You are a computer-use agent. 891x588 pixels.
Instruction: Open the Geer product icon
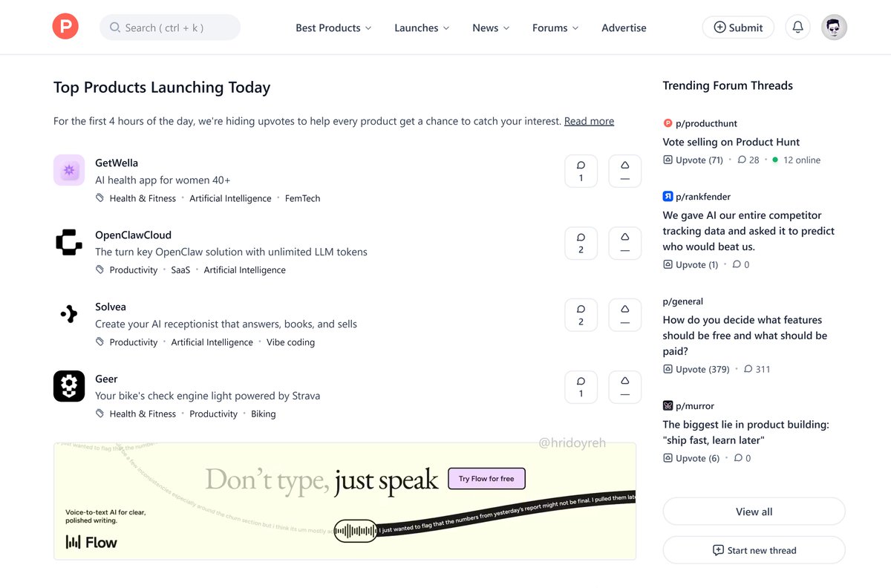[x=69, y=386]
